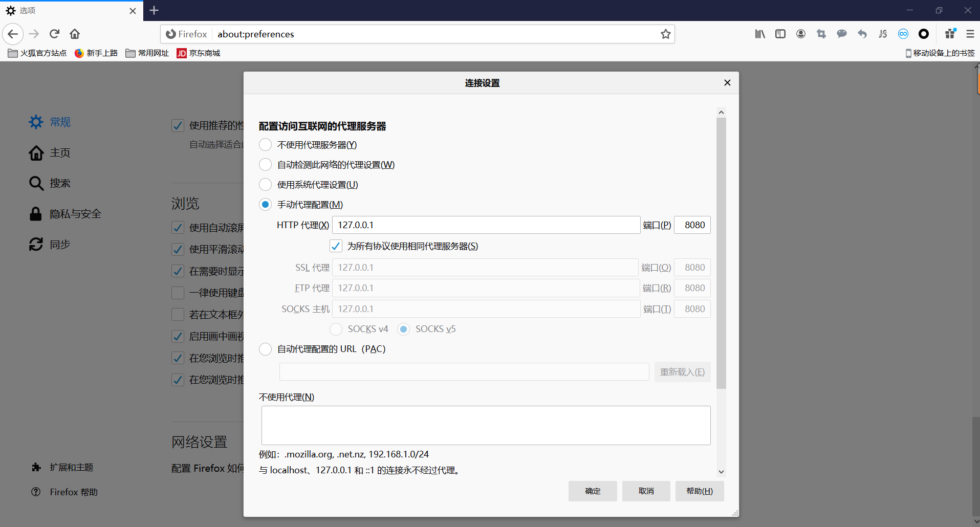980x527 pixels.
Task: Open the blue infinity extension icon
Action: click(903, 34)
